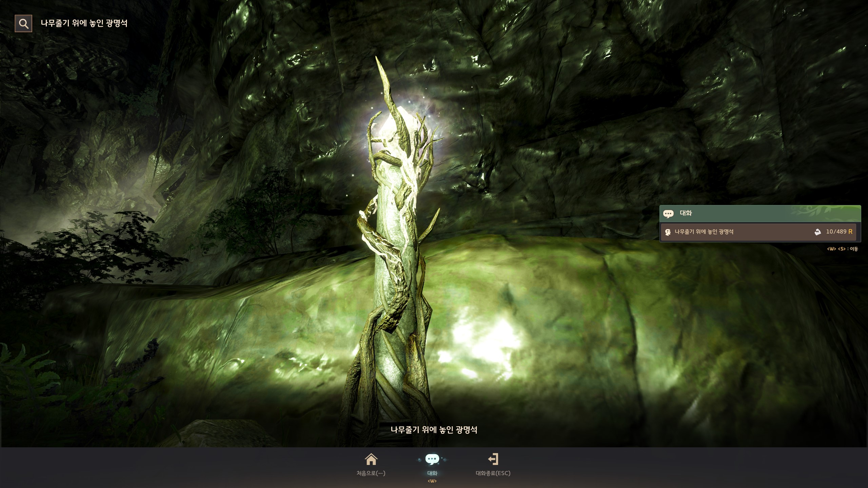Image resolution: width=868 pixels, height=488 pixels.
Task: Click the 대화 panel header title
Action: pyautogui.click(x=686, y=213)
